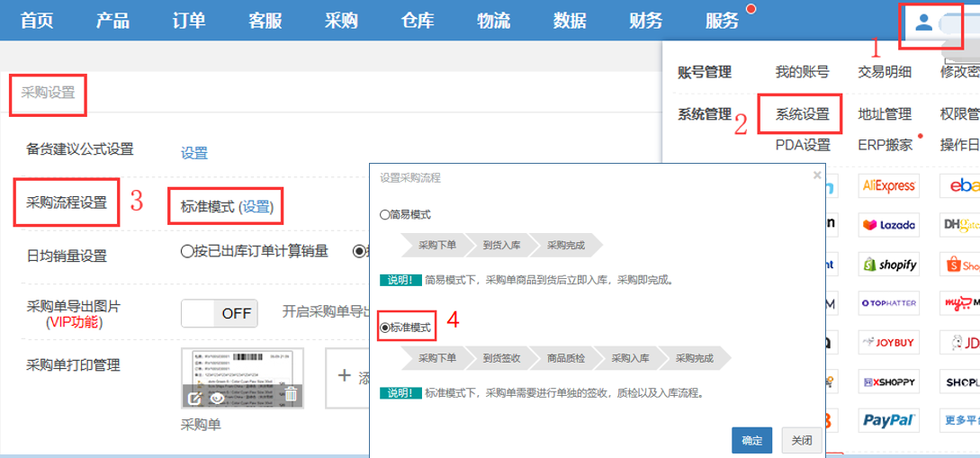Select the 简易模式 radio button

click(x=385, y=215)
